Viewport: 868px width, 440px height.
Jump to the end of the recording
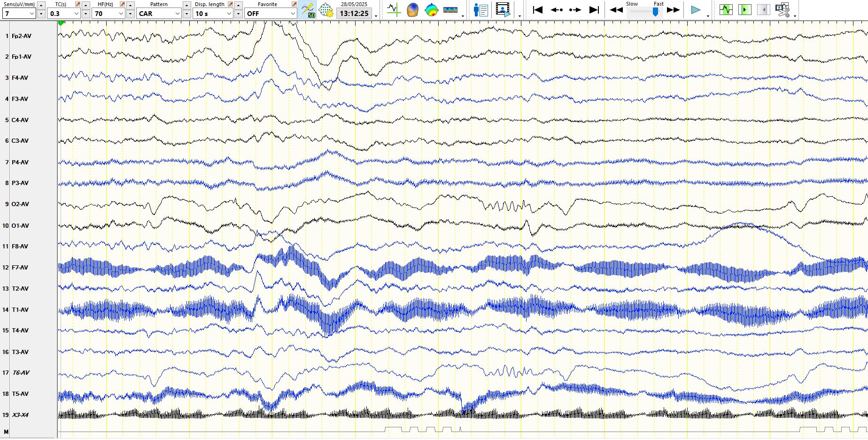594,10
